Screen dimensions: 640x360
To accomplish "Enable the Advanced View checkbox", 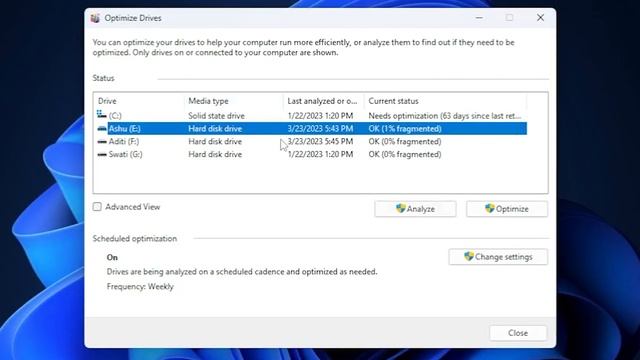I will [x=97, y=207].
